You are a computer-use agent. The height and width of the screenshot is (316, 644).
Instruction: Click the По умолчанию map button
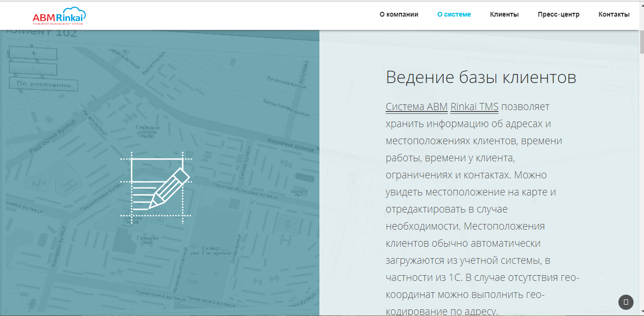[x=44, y=84]
